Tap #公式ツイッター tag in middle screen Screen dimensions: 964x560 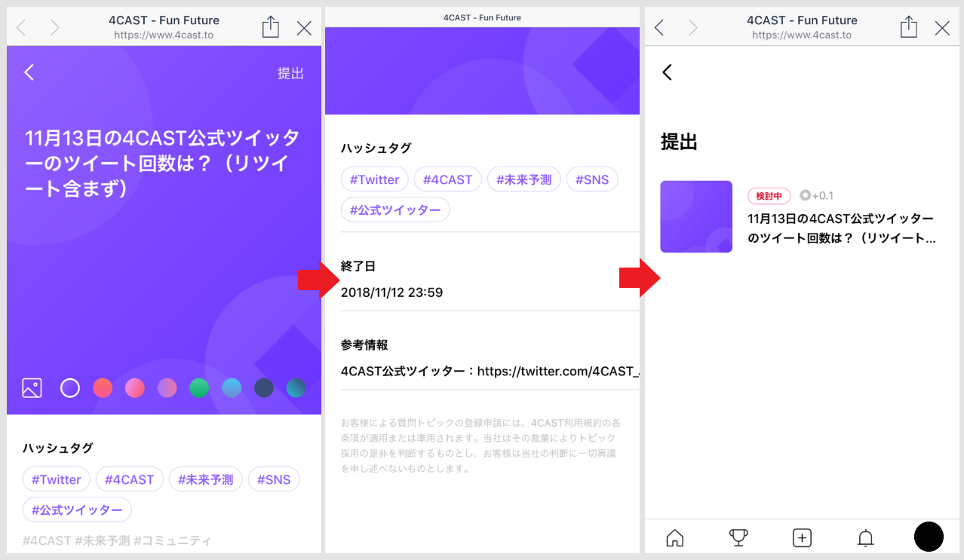pyautogui.click(x=395, y=210)
